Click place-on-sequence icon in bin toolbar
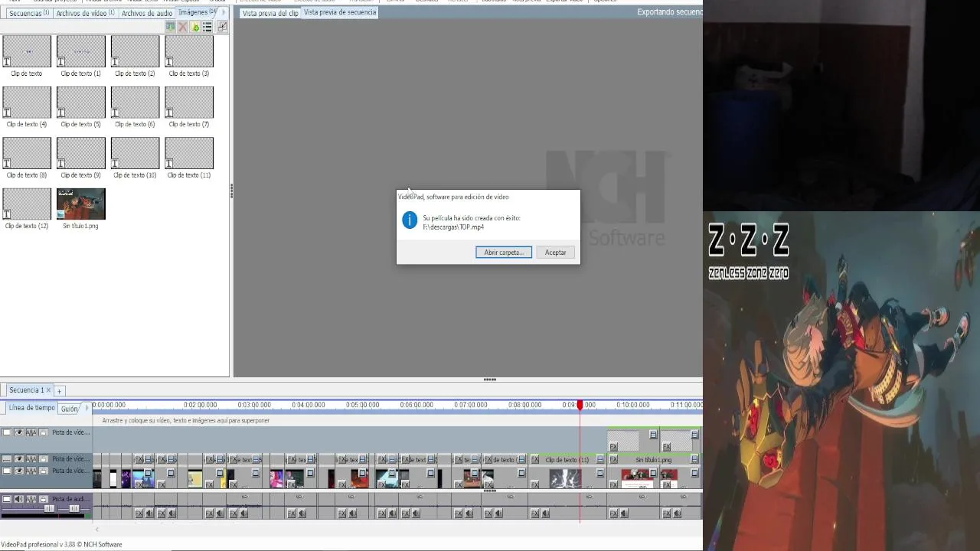The width and height of the screenshot is (980, 551). [170, 27]
